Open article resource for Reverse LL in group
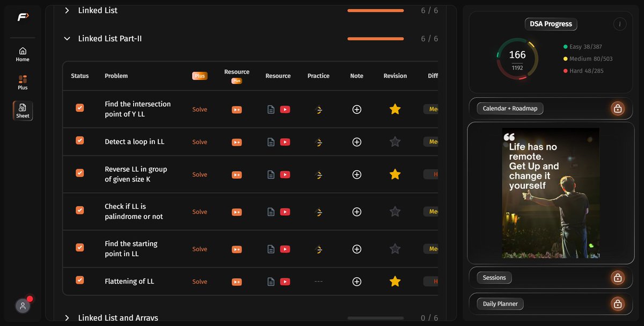This screenshot has height=326, width=644. 271,175
